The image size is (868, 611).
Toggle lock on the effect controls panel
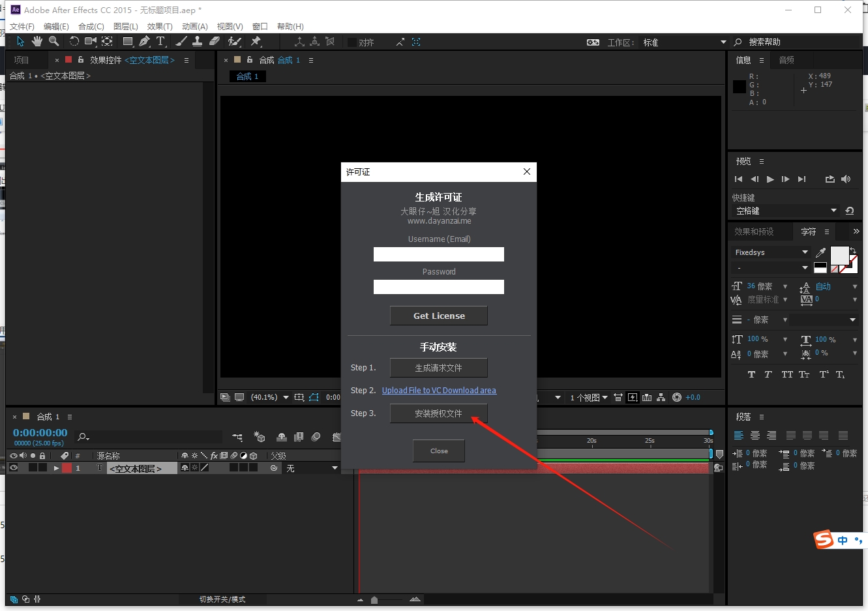pos(81,59)
